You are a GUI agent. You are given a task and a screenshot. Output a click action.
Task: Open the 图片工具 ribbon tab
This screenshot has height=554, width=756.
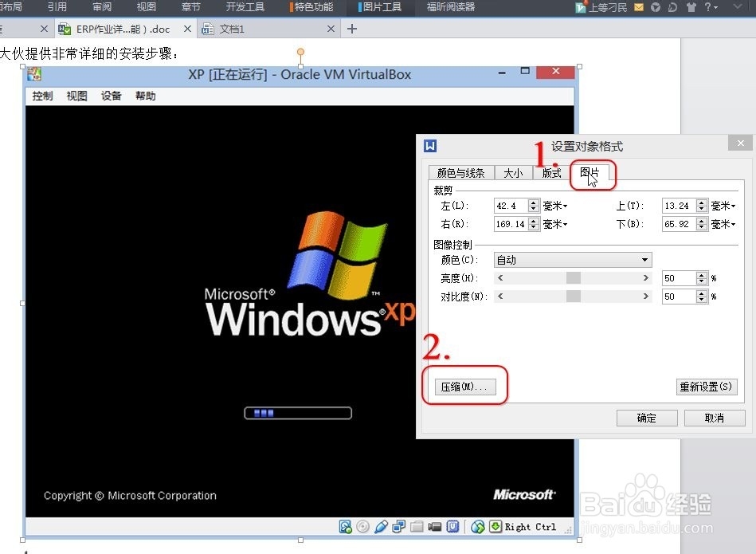tap(380, 7)
